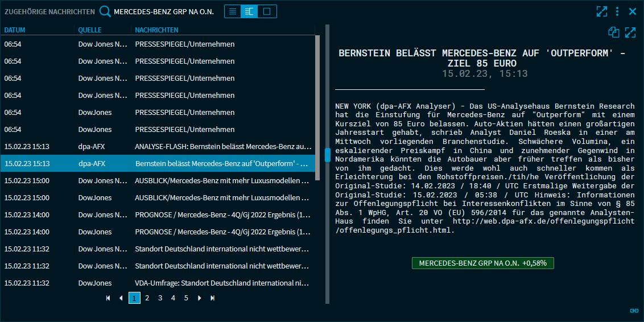Switch to list-only view mode
The width and height of the screenshot is (644, 322).
(233, 11)
